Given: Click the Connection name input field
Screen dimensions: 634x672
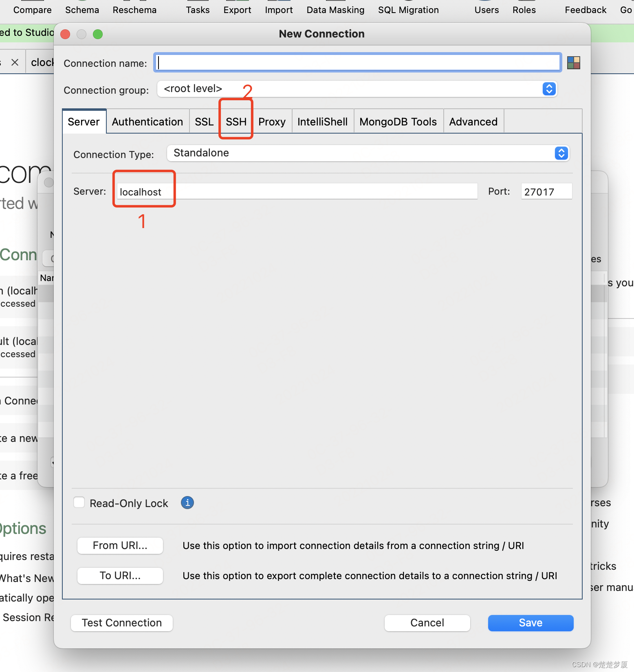Looking at the screenshot, I should pos(358,63).
